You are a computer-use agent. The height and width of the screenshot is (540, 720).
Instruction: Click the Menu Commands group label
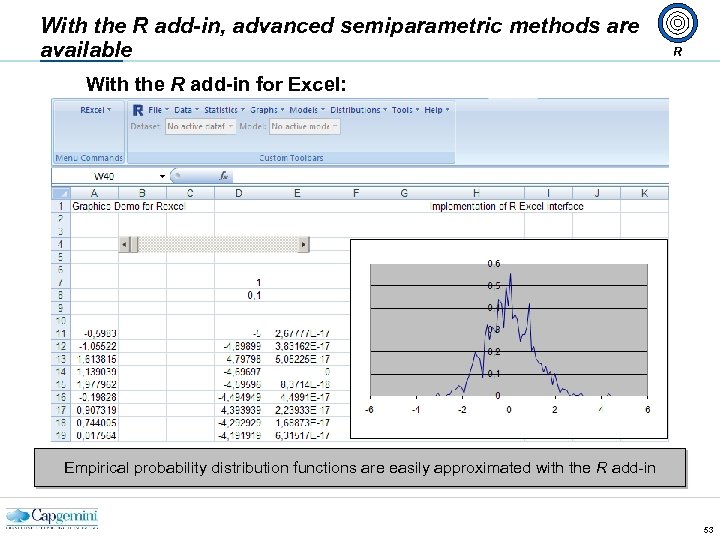89,158
